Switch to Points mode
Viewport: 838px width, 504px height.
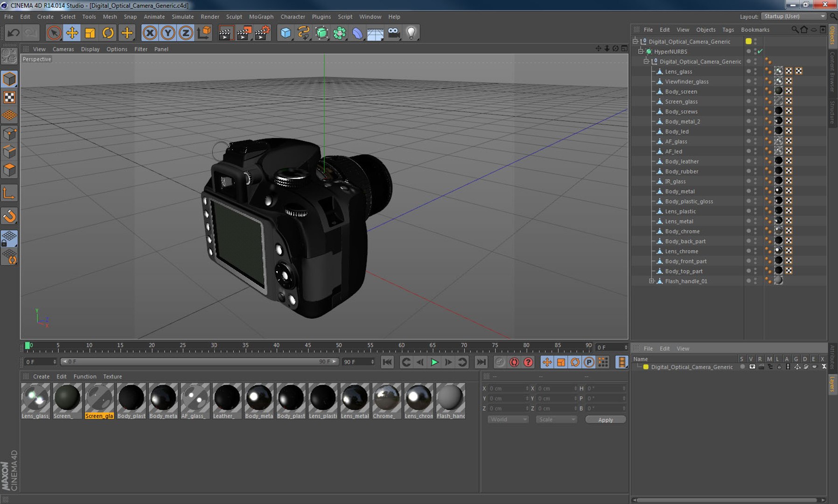click(9, 134)
